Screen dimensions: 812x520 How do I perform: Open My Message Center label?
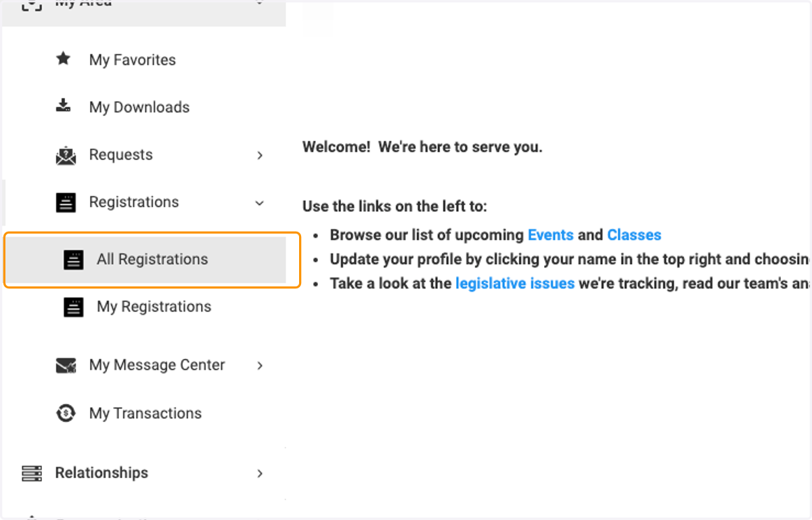pyautogui.click(x=157, y=365)
